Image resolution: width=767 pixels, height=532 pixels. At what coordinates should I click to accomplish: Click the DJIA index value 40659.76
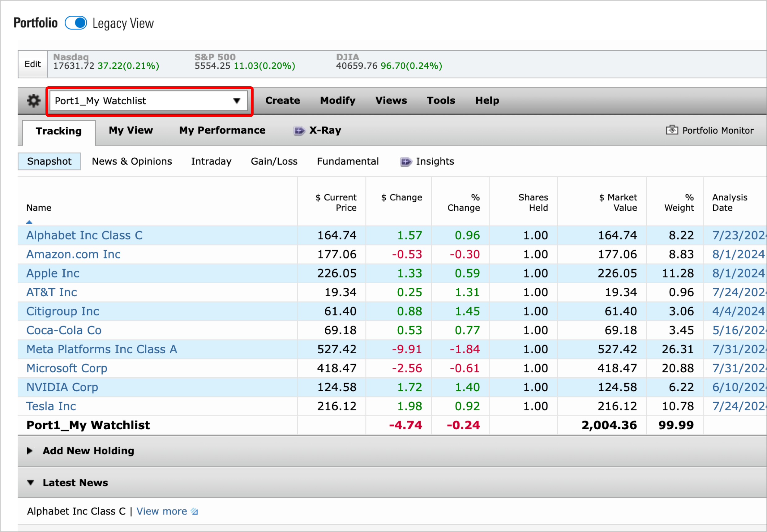point(356,66)
